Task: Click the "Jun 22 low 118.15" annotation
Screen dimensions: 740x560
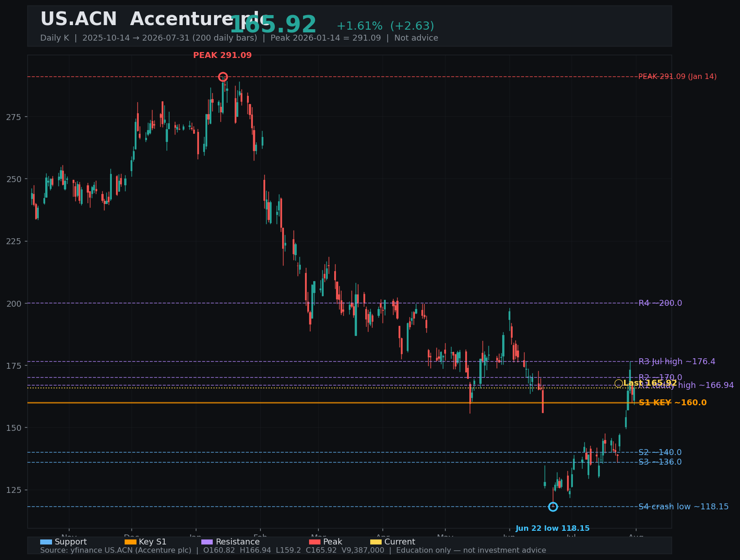Action: 553,529
